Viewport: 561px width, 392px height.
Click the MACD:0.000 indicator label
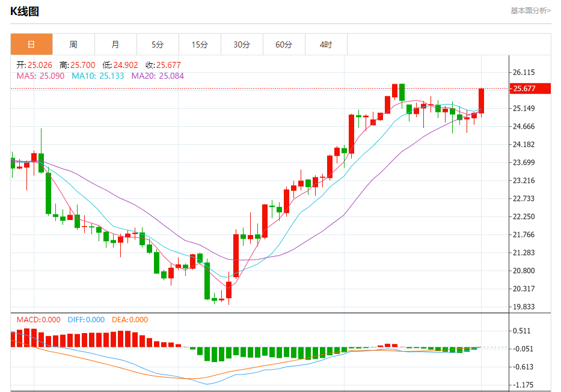(x=38, y=319)
